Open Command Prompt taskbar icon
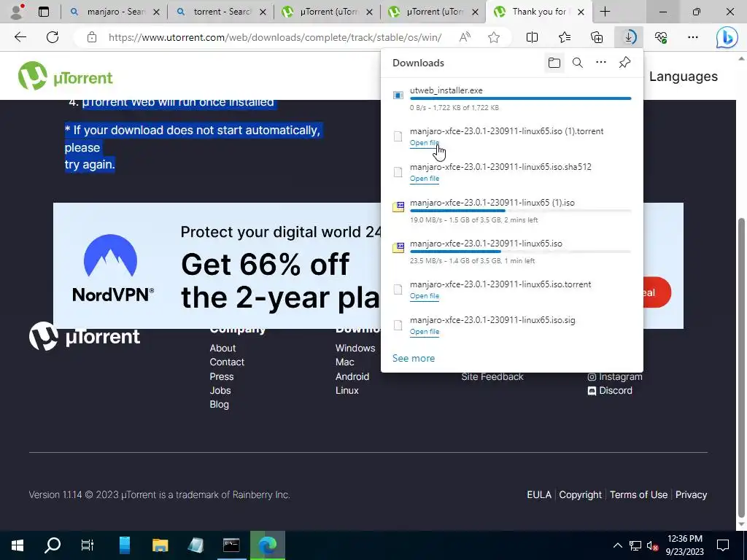Screen dimensions: 747x560 [x=231, y=545]
